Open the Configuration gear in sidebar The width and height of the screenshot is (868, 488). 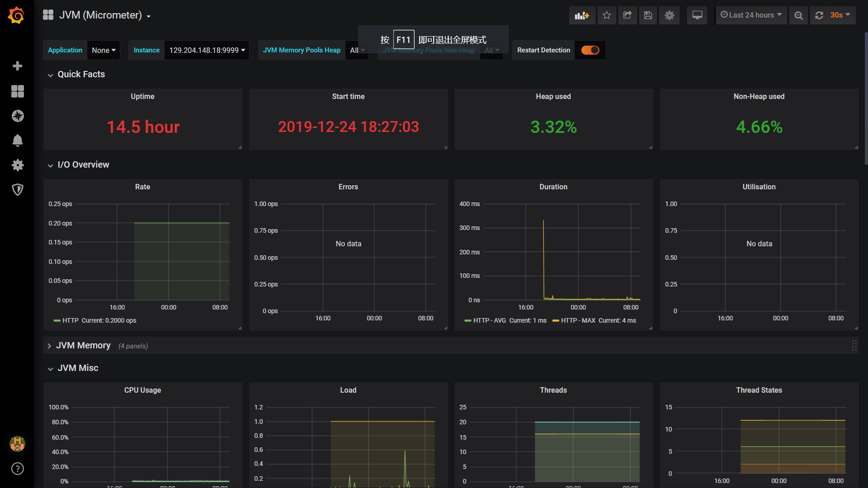17,165
